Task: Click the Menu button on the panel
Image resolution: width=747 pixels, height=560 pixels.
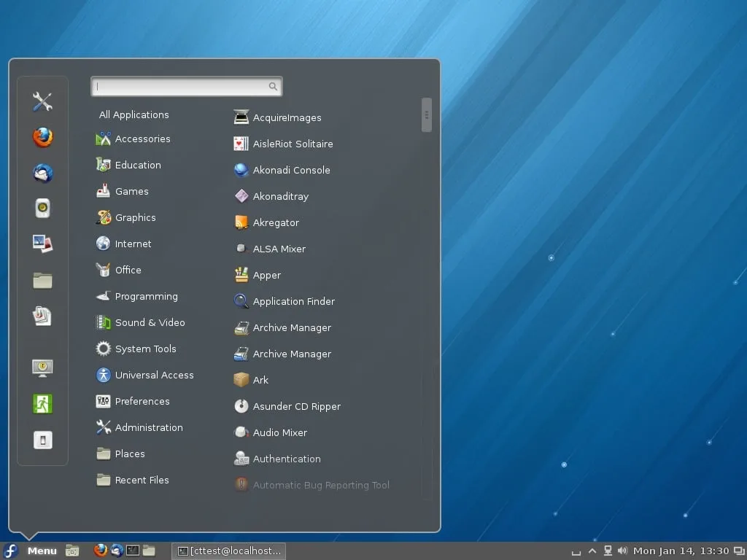Action: tap(29, 551)
